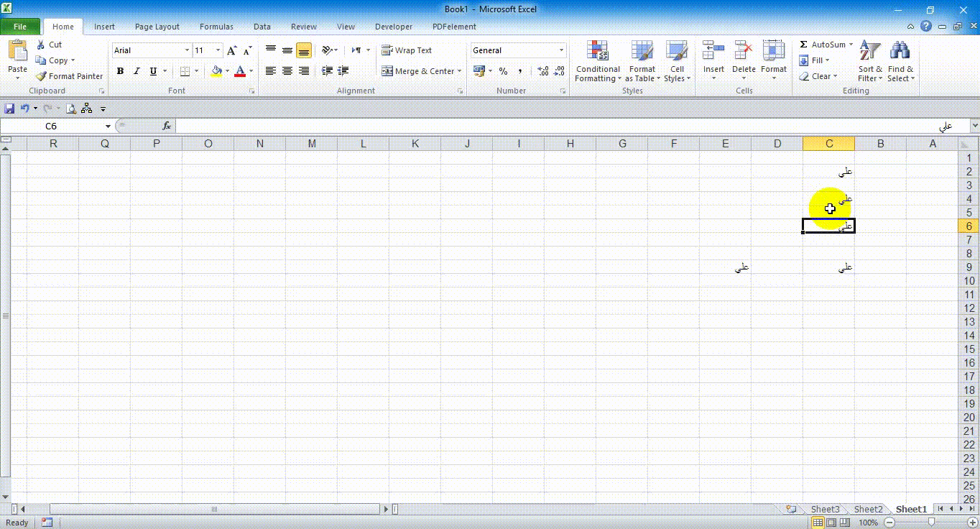Expand the General number format dropdown
The image size is (980, 529).
click(x=561, y=50)
